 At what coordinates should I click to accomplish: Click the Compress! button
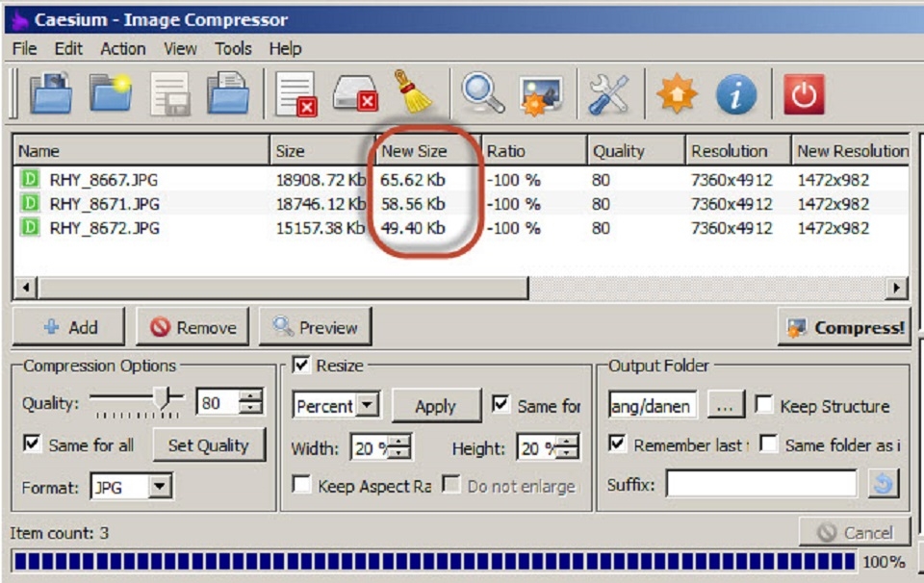(x=844, y=327)
